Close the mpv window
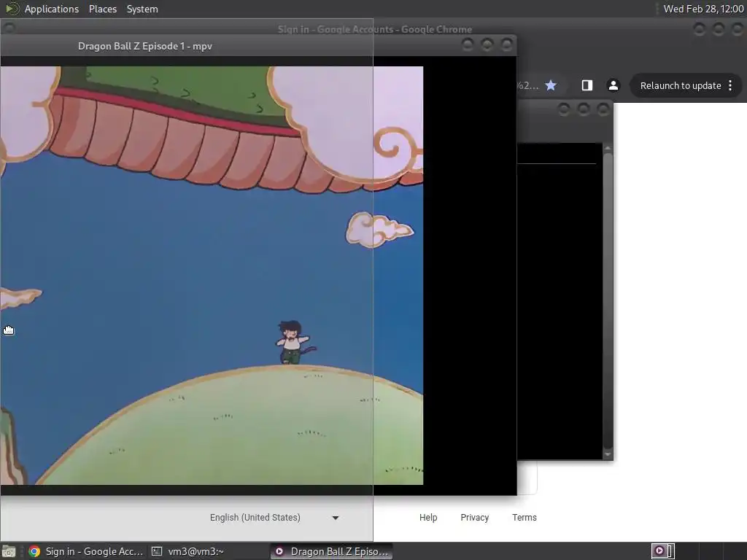This screenshot has height=560, width=747. [506, 44]
